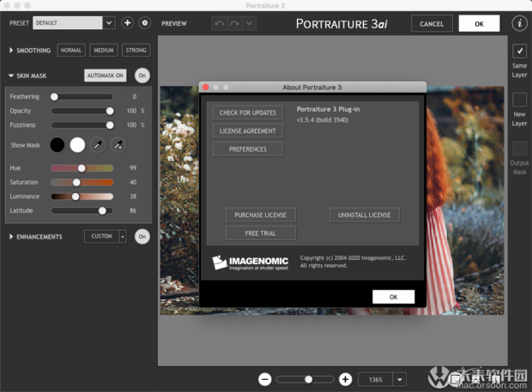532x392 pixels.
Task: Zoom in with the plus icon
Action: coord(346,379)
